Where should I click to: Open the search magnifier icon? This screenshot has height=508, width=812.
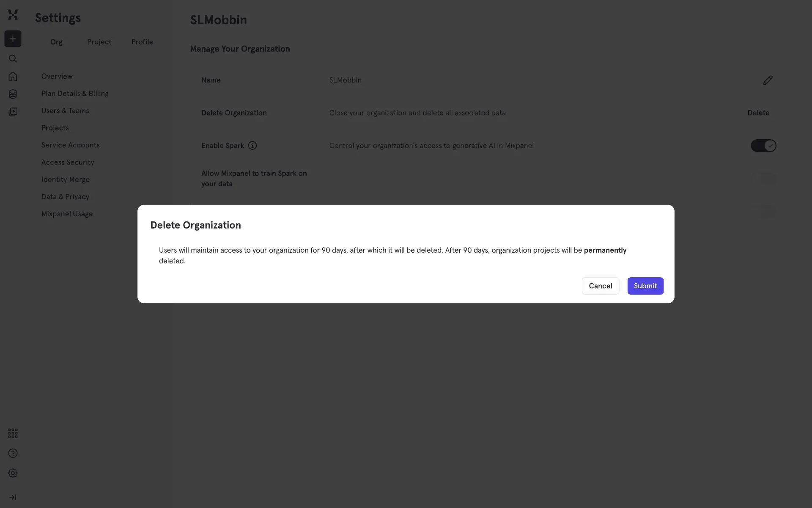point(13,59)
